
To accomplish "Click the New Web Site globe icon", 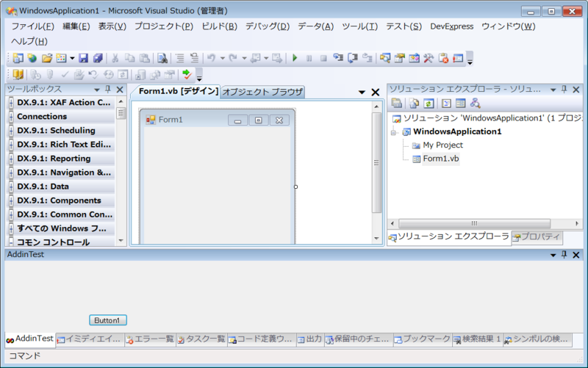I will [x=32, y=58].
